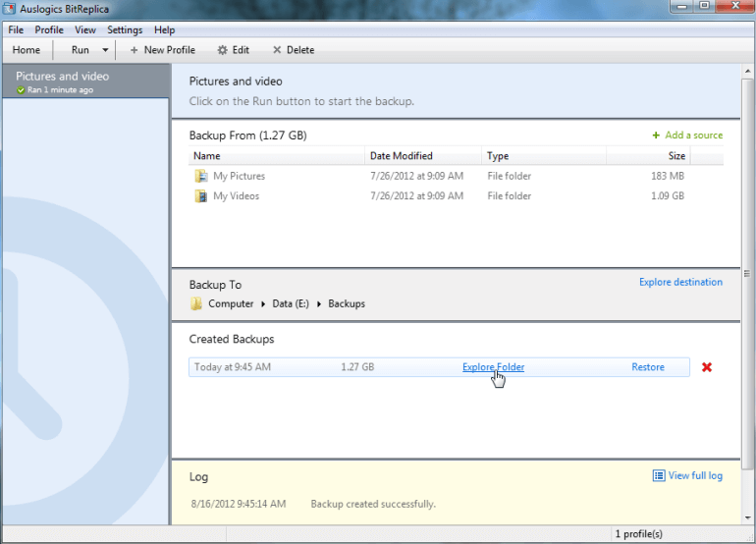
Task: Click the Add a source link
Action: pyautogui.click(x=694, y=136)
